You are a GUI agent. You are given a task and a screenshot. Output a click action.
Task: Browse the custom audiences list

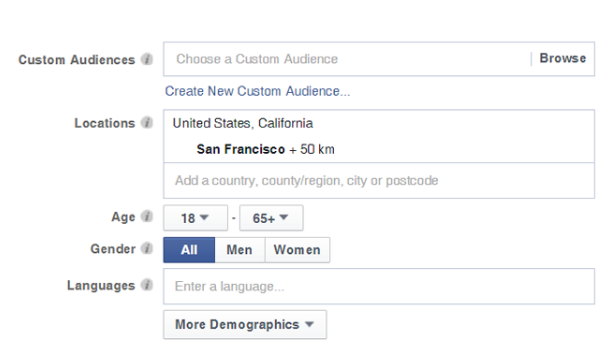[x=562, y=59]
